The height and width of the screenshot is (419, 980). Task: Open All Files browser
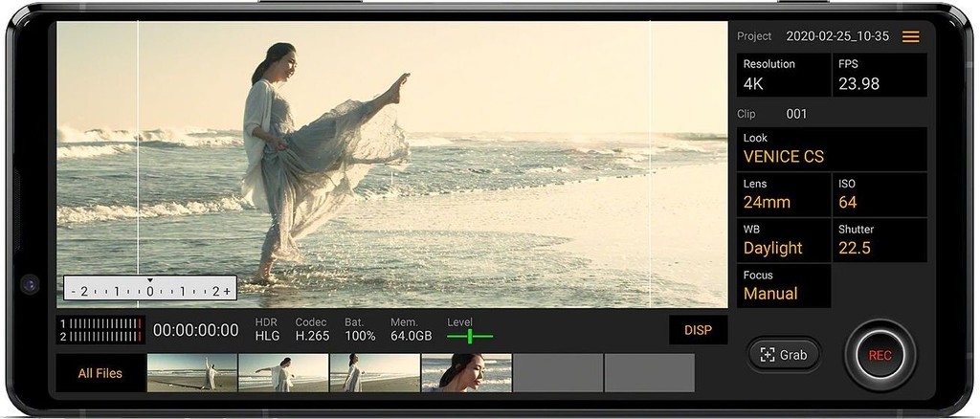[100, 373]
